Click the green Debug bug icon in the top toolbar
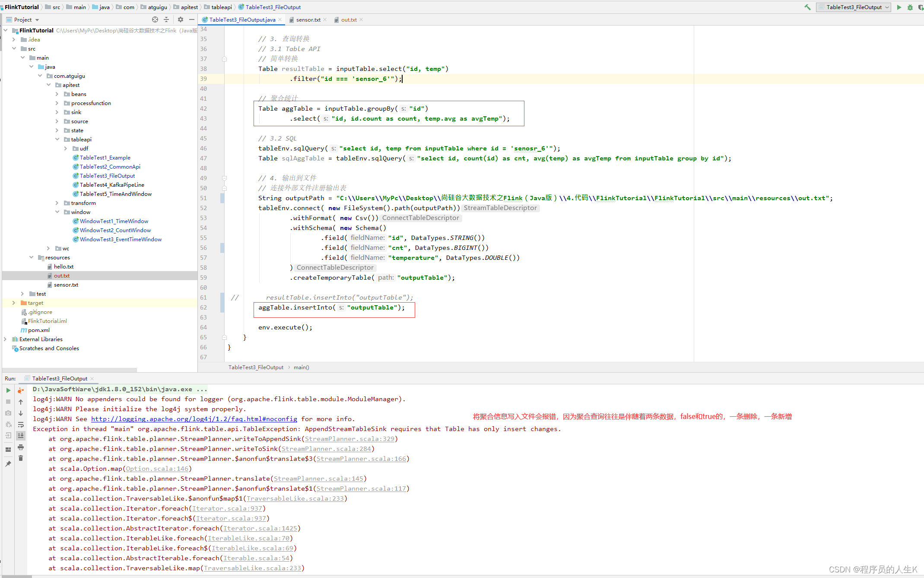 click(x=910, y=7)
